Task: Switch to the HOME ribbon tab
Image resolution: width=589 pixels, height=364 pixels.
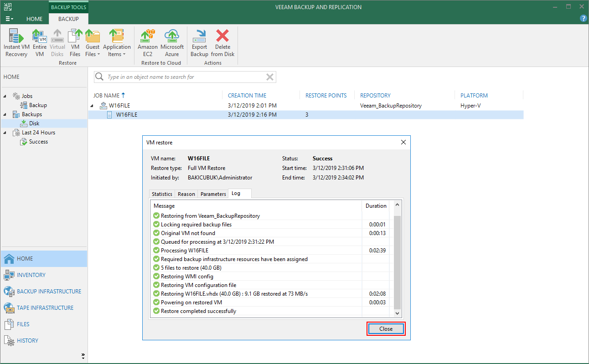Action: [34, 19]
